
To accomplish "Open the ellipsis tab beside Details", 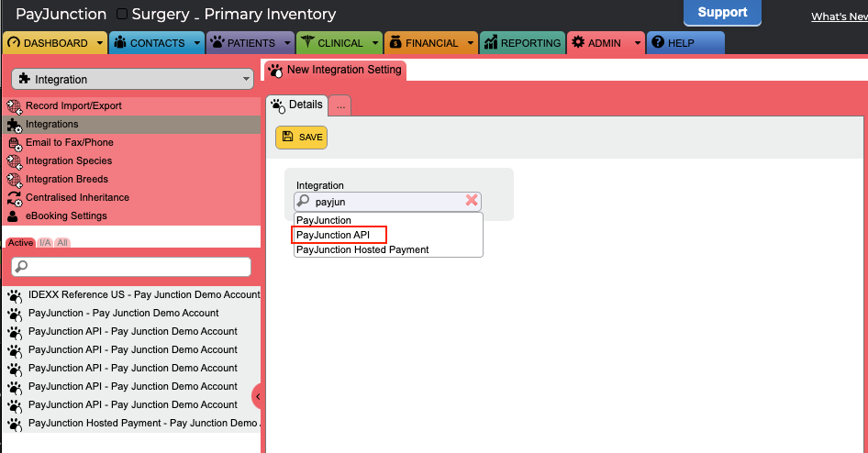I will point(340,105).
